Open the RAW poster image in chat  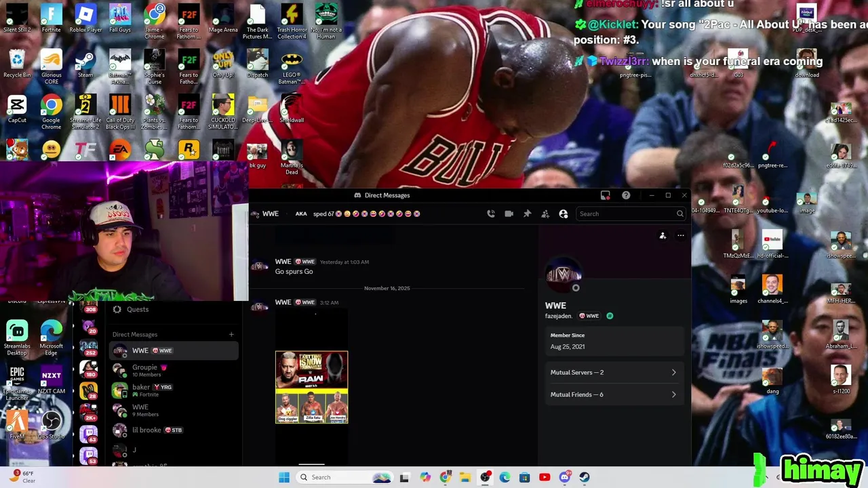point(311,387)
